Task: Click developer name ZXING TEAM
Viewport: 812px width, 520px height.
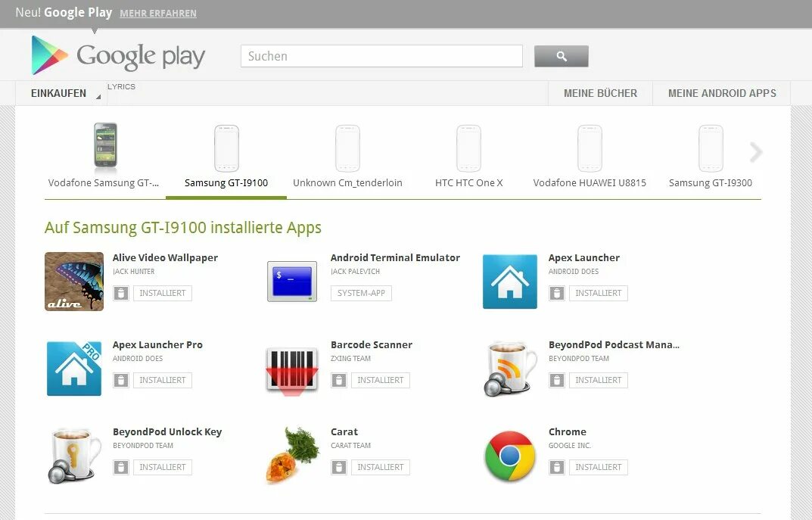Action: click(x=350, y=359)
